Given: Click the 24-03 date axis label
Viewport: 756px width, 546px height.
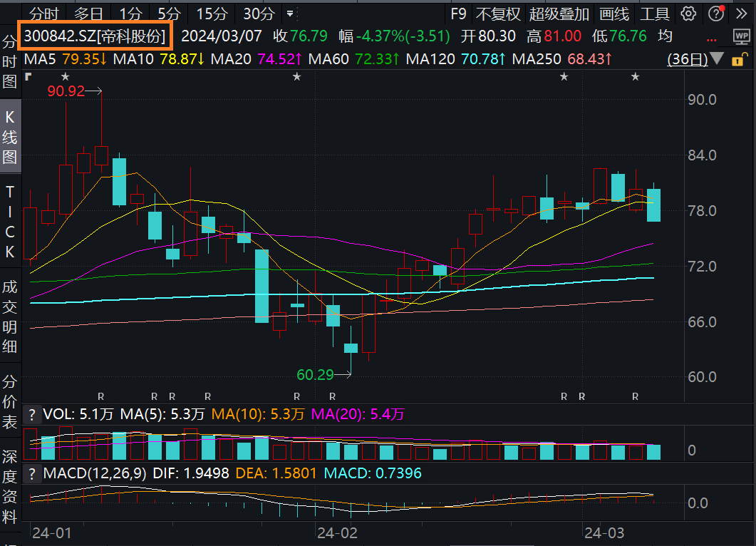Looking at the screenshot, I should [x=604, y=533].
